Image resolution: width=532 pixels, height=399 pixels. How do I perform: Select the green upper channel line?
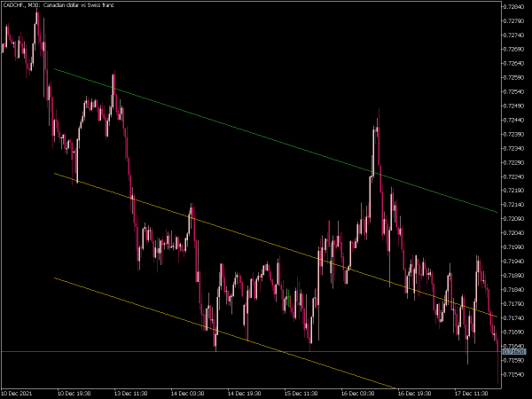point(266,136)
